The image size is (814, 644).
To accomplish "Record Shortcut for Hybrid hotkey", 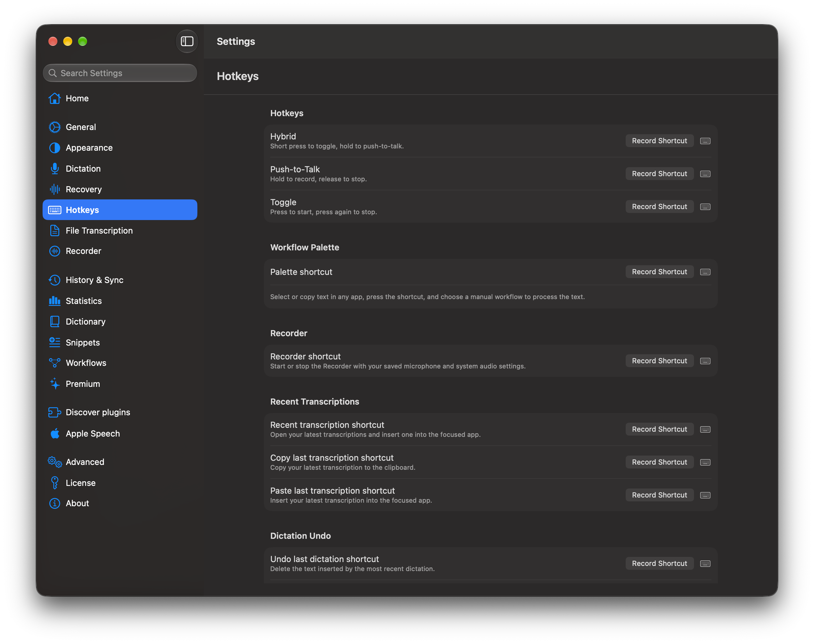I will tap(659, 141).
